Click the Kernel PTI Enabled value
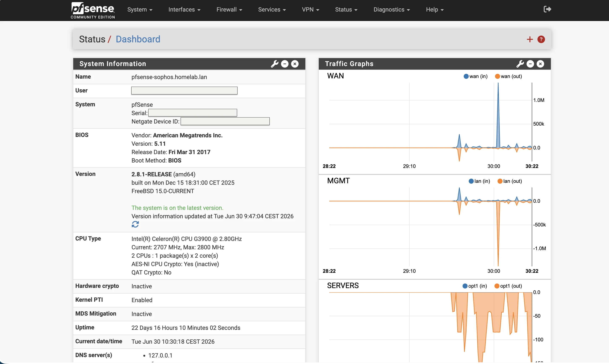Viewport: 609px width, 364px height. (x=142, y=300)
